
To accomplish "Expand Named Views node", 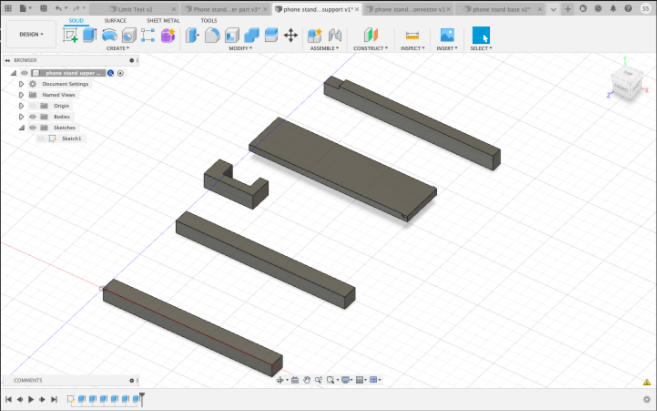I will coord(21,95).
